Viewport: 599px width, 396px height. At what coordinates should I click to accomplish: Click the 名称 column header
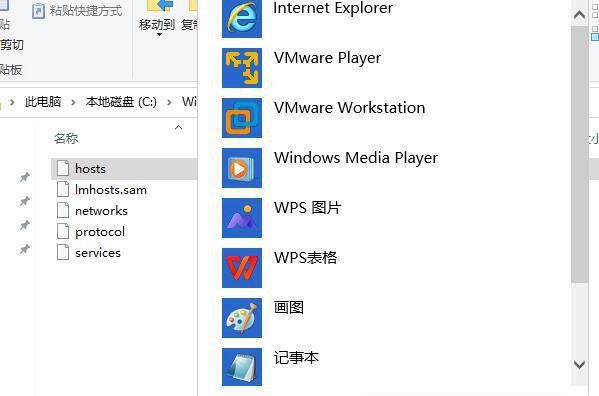tap(66, 138)
